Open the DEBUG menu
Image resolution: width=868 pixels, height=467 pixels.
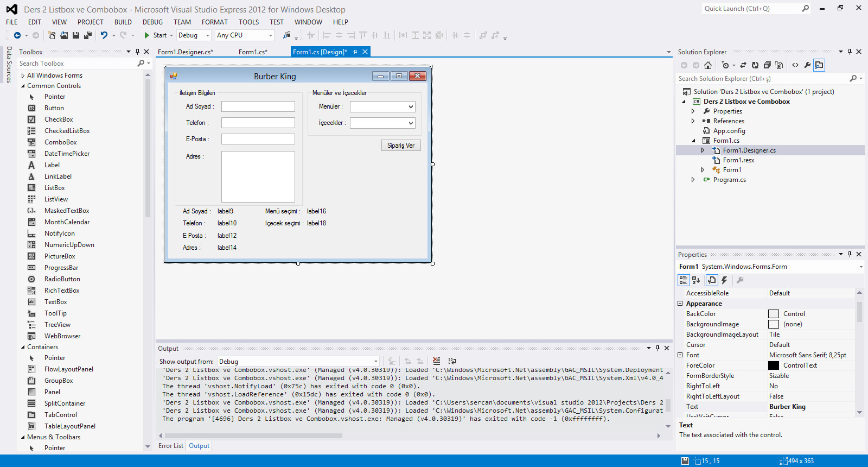pyautogui.click(x=153, y=22)
